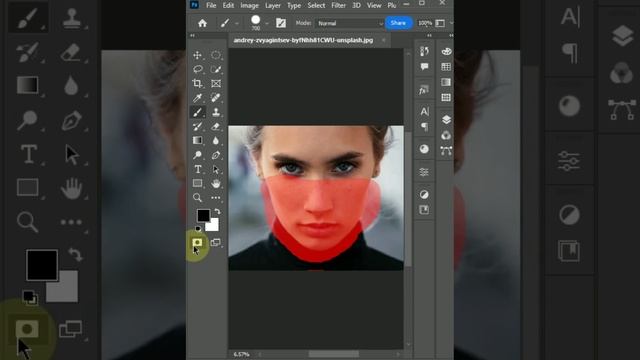Open the Select menu
This screenshot has height=360, width=640.
316,5
